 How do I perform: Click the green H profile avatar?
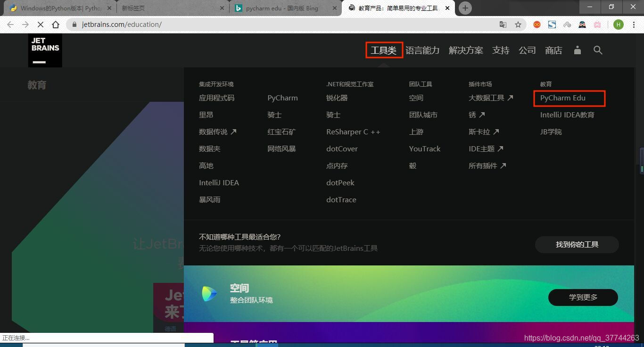click(618, 24)
